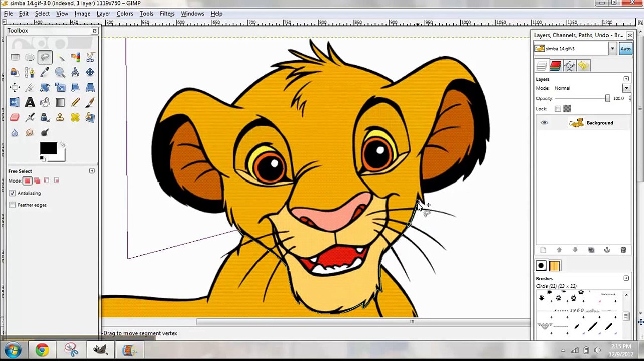Select the Rotate tool
The width and height of the screenshot is (644, 361).
coord(45,88)
